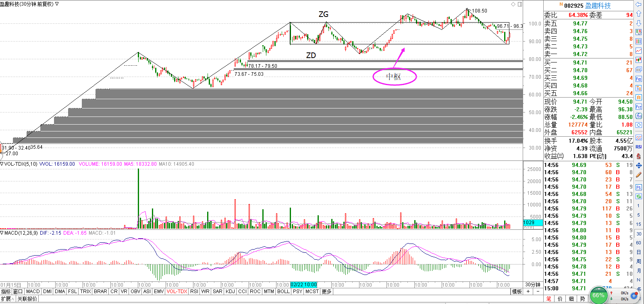Click the diamond icon at chart top right
This screenshot has width=644, height=304.
point(513,4)
